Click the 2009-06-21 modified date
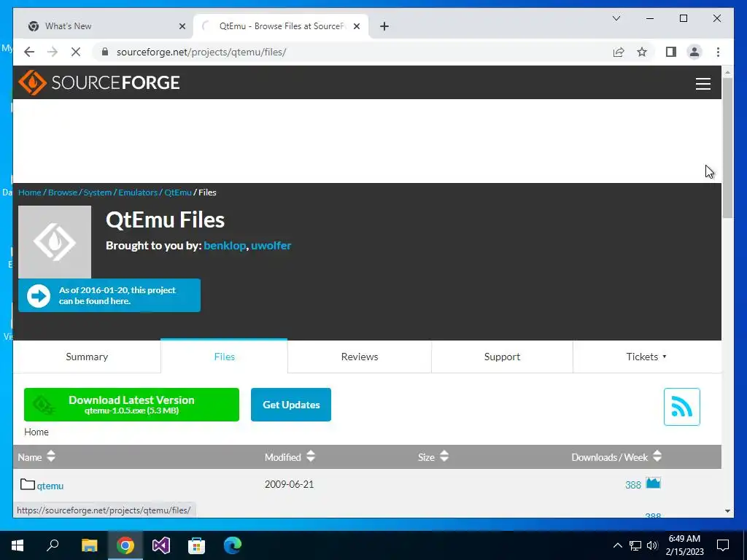The image size is (747, 560). pos(289,484)
